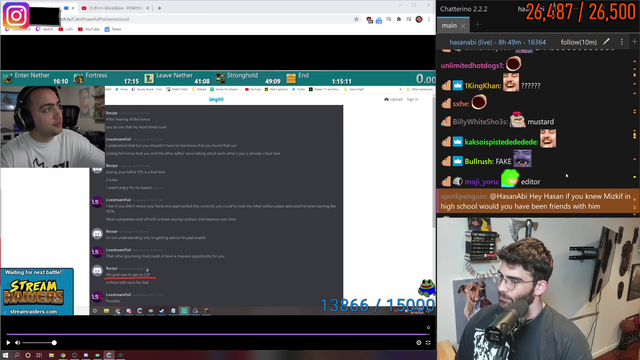Play the Twitch clip video
Viewport: 640px width, 360px height.
tap(8, 343)
